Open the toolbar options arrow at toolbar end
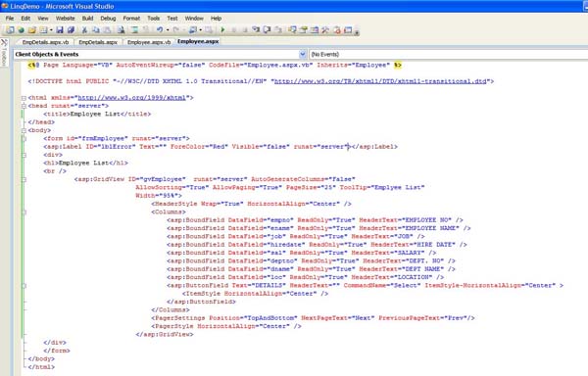This screenshot has height=376, width=588. coord(357,32)
